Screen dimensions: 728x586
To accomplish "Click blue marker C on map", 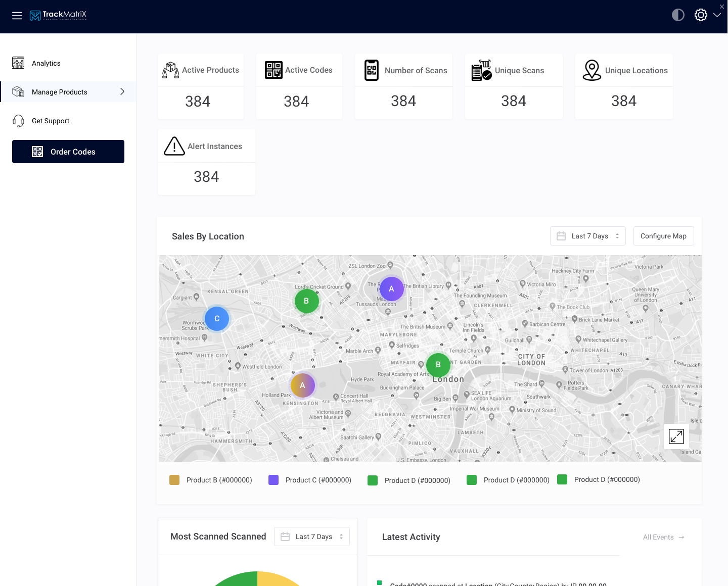I will [x=217, y=319].
